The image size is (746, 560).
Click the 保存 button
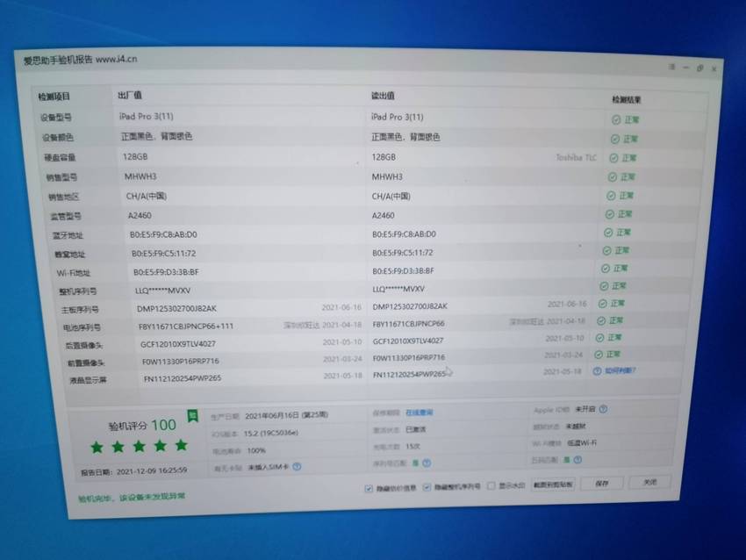602,484
